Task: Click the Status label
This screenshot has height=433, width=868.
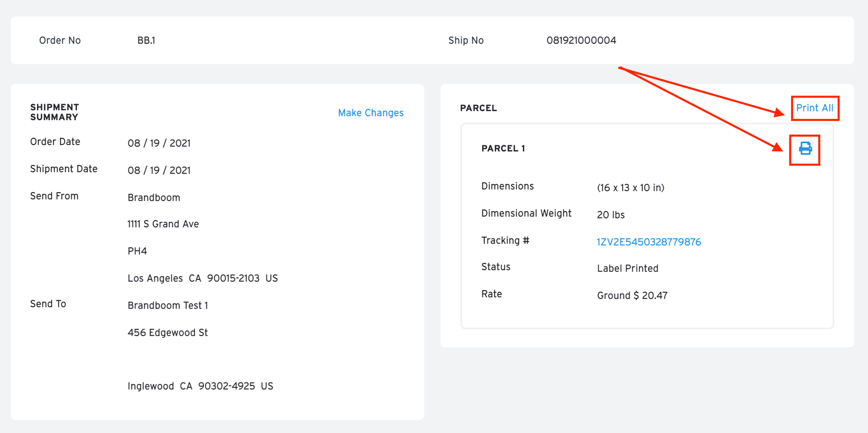Action: pyautogui.click(x=496, y=267)
